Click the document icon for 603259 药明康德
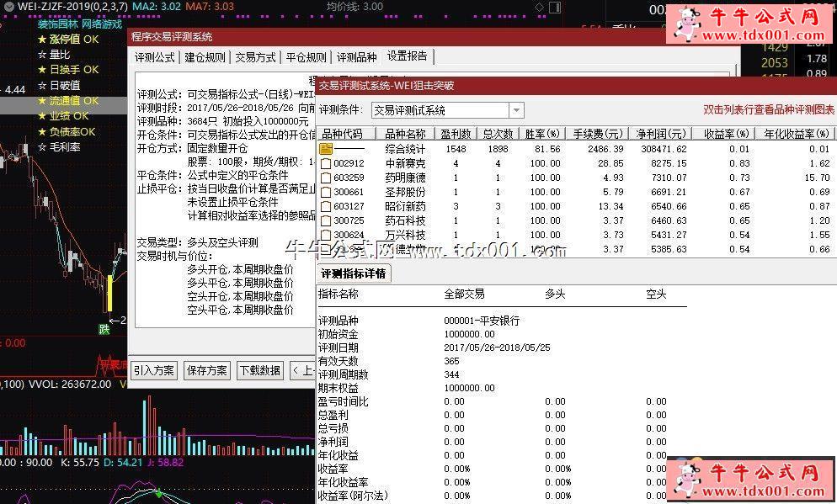The height and width of the screenshot is (504, 837). pos(326,178)
